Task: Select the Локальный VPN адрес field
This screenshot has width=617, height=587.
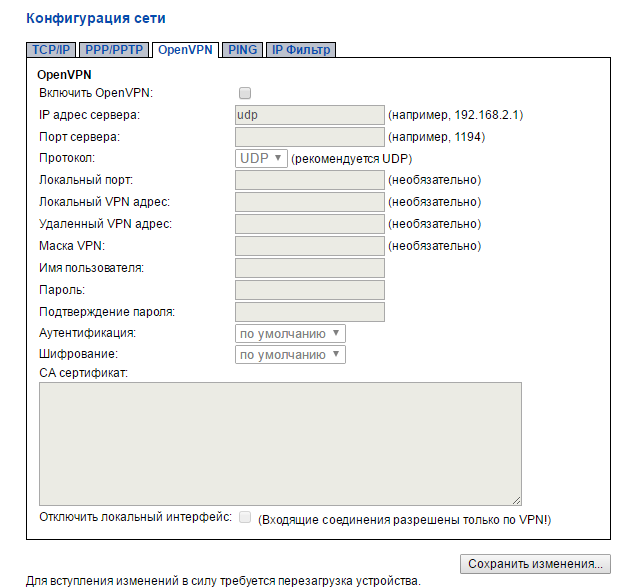Action: coord(310,202)
